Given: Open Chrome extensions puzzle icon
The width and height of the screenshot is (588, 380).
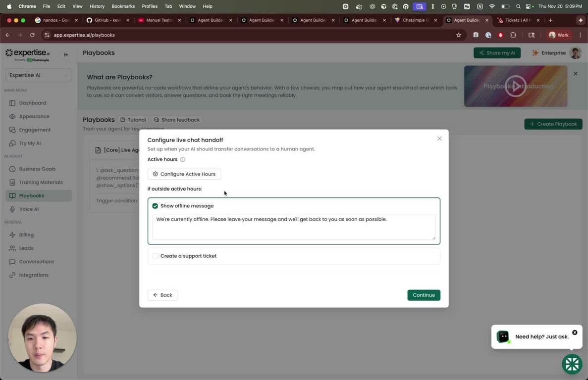Looking at the screenshot, I should click(x=513, y=35).
